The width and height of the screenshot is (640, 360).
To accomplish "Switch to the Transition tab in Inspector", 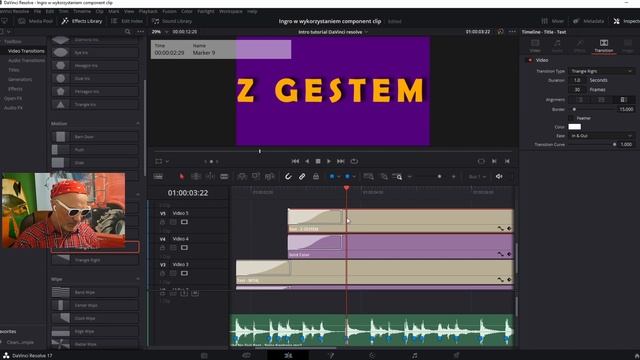I will [x=604, y=46].
